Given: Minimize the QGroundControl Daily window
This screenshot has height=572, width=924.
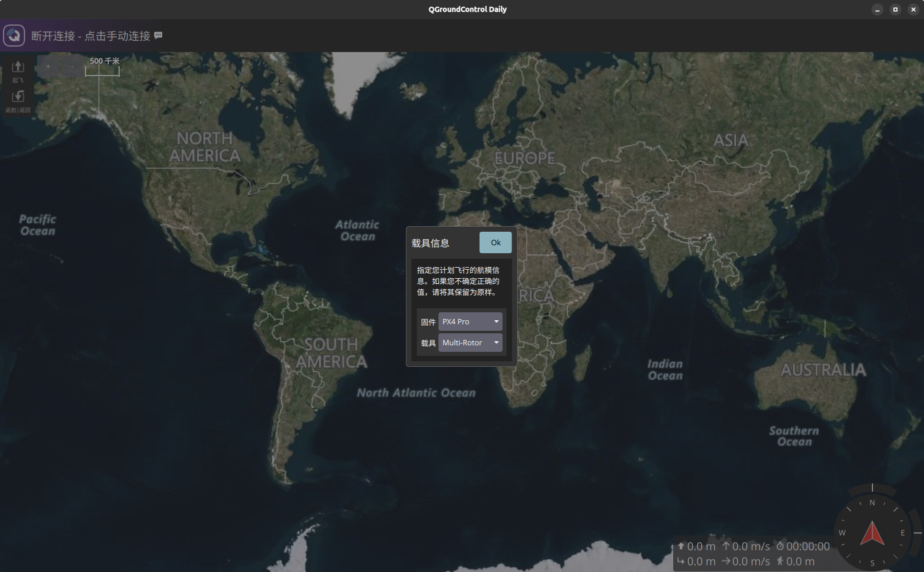Looking at the screenshot, I should pyautogui.click(x=877, y=10).
